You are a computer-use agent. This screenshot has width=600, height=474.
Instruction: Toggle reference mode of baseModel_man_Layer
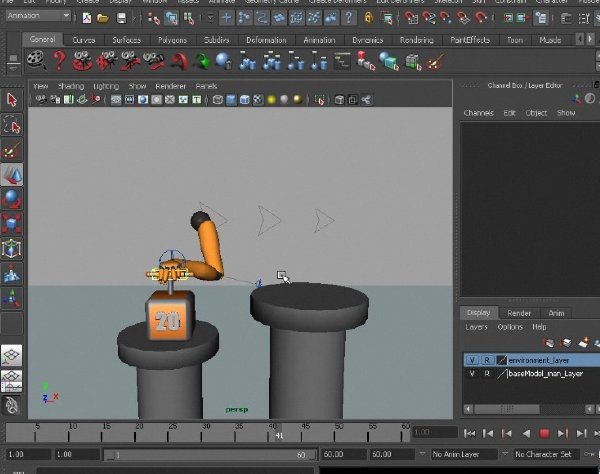point(487,373)
